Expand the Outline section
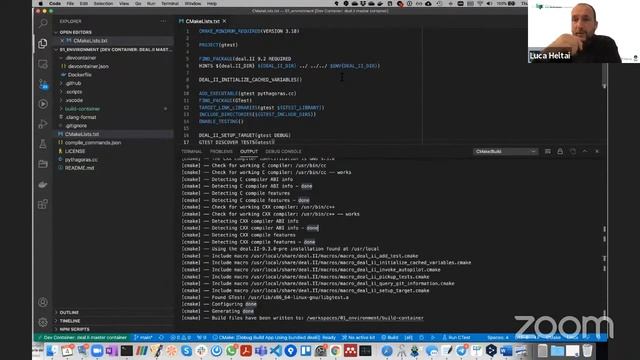Viewport: 640px width, 360px height. coord(69,313)
